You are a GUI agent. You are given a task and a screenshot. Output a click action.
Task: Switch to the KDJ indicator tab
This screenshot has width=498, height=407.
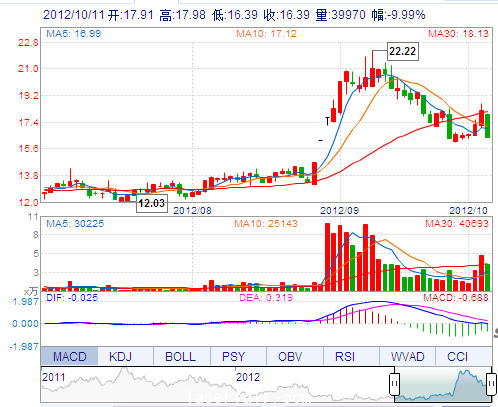tap(120, 356)
